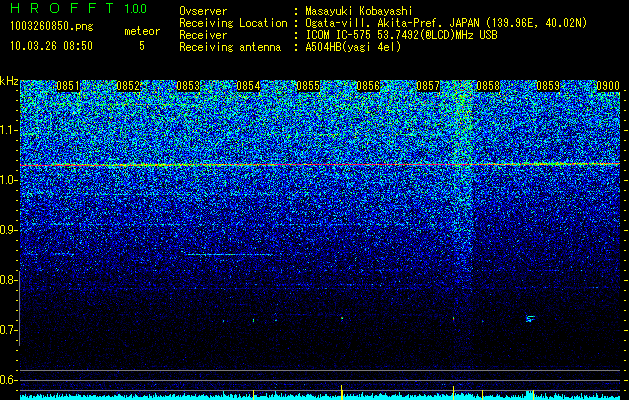This screenshot has height=400, width=629.
Task: Click the kHz axis unit label
Action: pos(9,81)
